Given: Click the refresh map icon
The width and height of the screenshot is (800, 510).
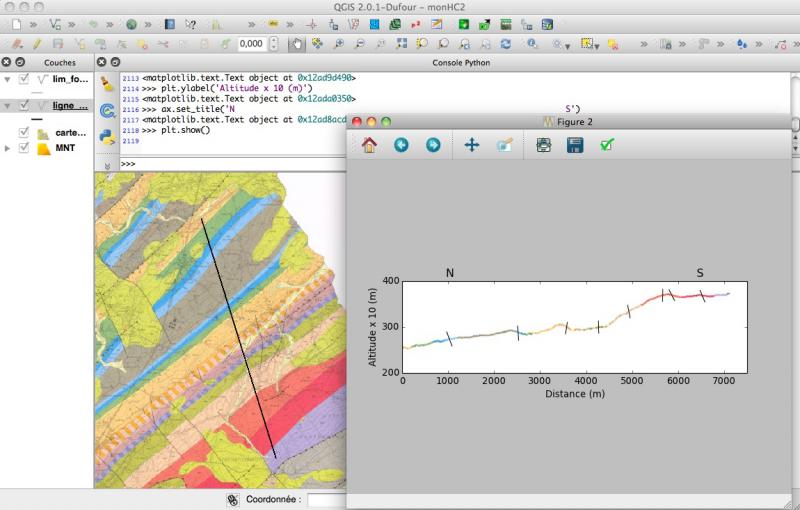Looking at the screenshot, I should (x=505, y=44).
